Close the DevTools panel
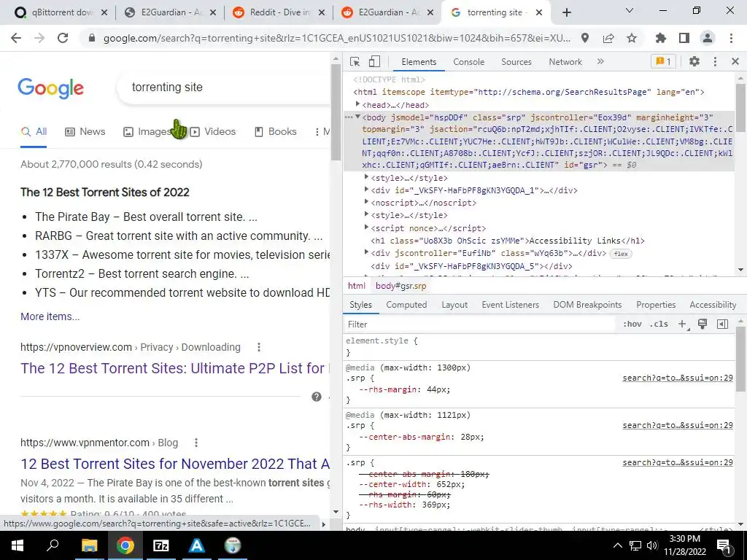Viewport: 747px width, 560px height. point(735,61)
